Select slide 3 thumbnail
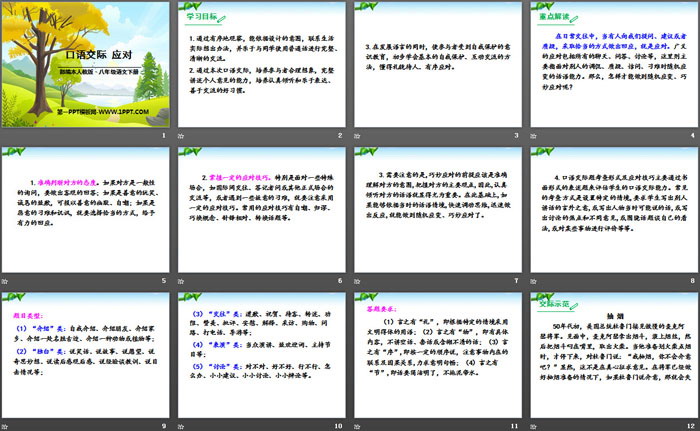The width and height of the screenshot is (700, 431). 438,64
